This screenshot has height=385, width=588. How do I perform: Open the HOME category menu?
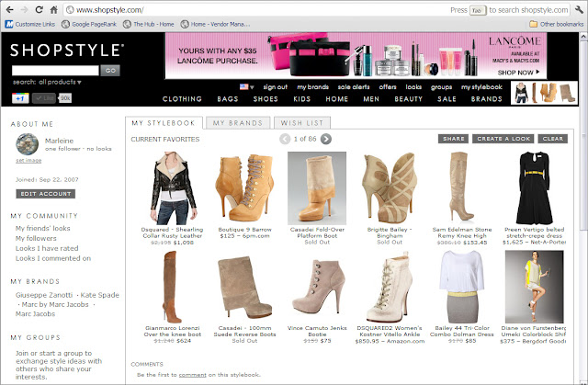pos(337,99)
